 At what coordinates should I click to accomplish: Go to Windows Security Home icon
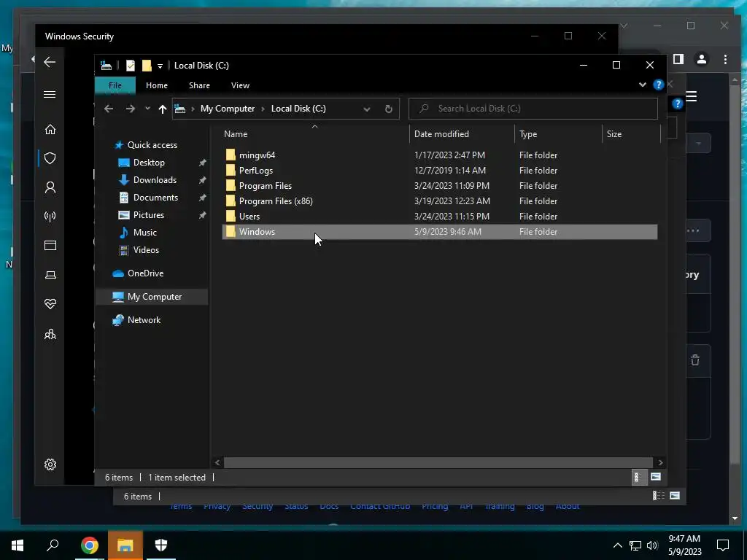pos(50,130)
